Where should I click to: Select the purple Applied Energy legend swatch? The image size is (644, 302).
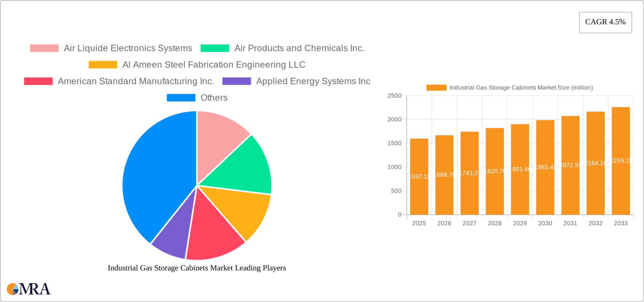[237, 81]
